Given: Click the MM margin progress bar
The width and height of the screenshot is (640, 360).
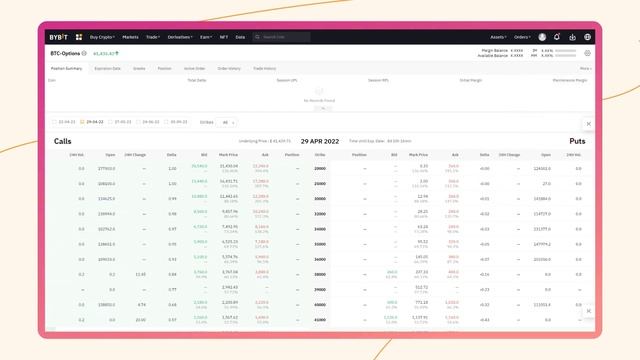Looking at the screenshot, I should coord(565,56).
